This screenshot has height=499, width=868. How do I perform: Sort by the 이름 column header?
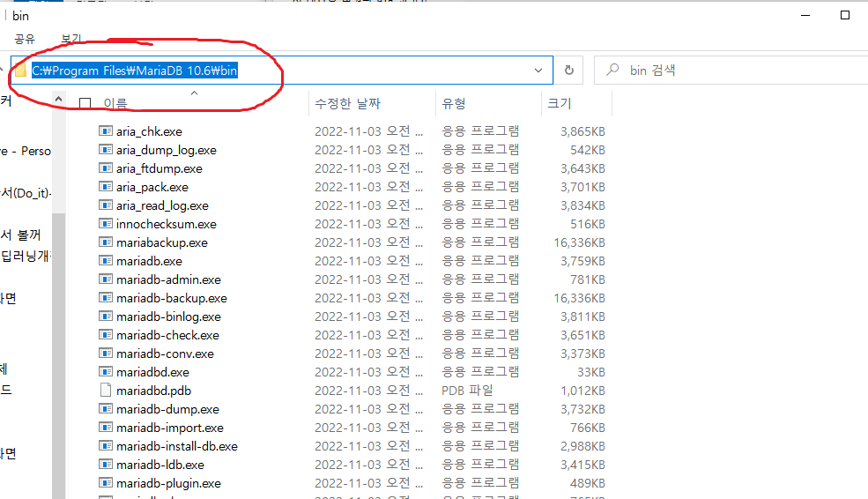115,103
